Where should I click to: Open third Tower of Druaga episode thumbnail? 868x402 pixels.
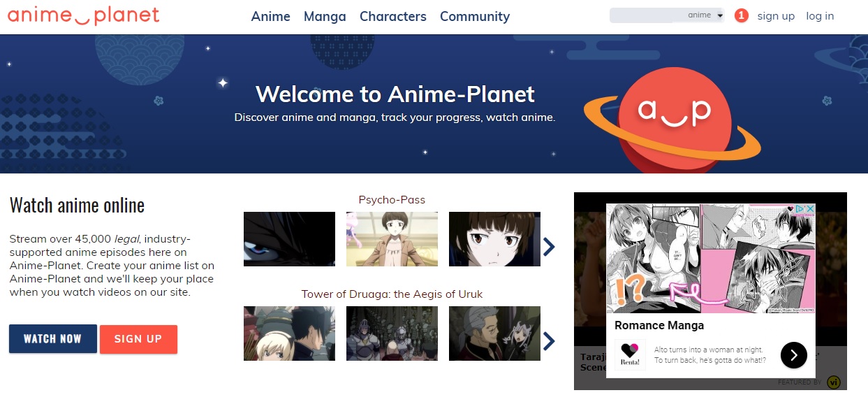click(494, 333)
